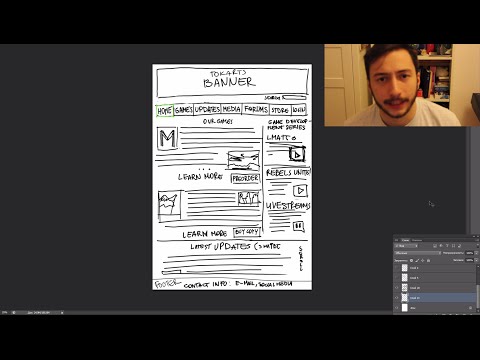Close the Layers panel group
This screenshot has width=480, height=360.
pos(478,236)
